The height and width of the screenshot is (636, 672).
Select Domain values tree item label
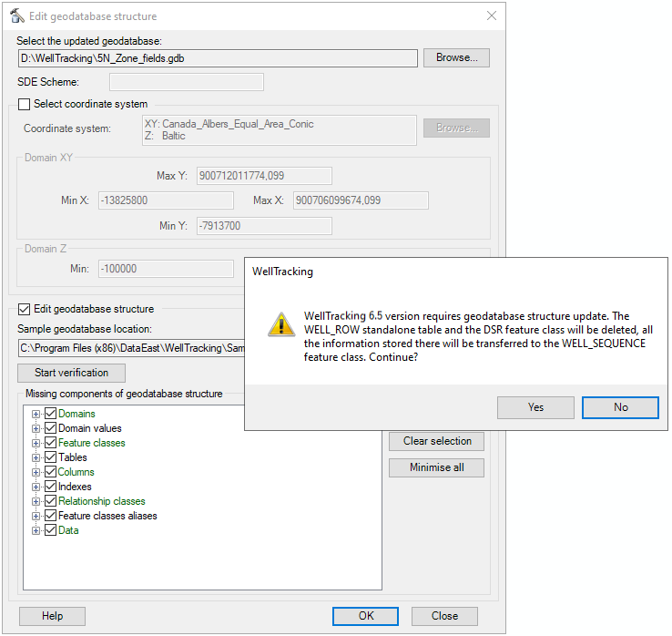[x=90, y=428]
